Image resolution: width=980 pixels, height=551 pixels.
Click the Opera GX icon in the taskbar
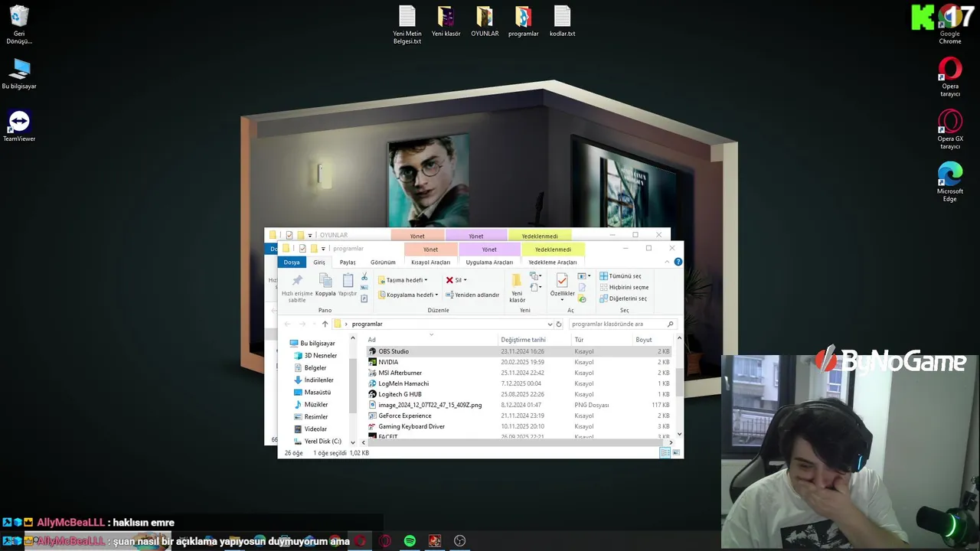[385, 541]
